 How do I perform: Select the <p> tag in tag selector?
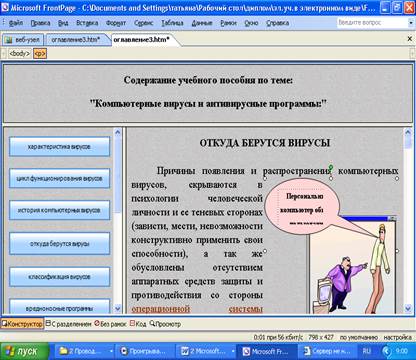(40, 53)
